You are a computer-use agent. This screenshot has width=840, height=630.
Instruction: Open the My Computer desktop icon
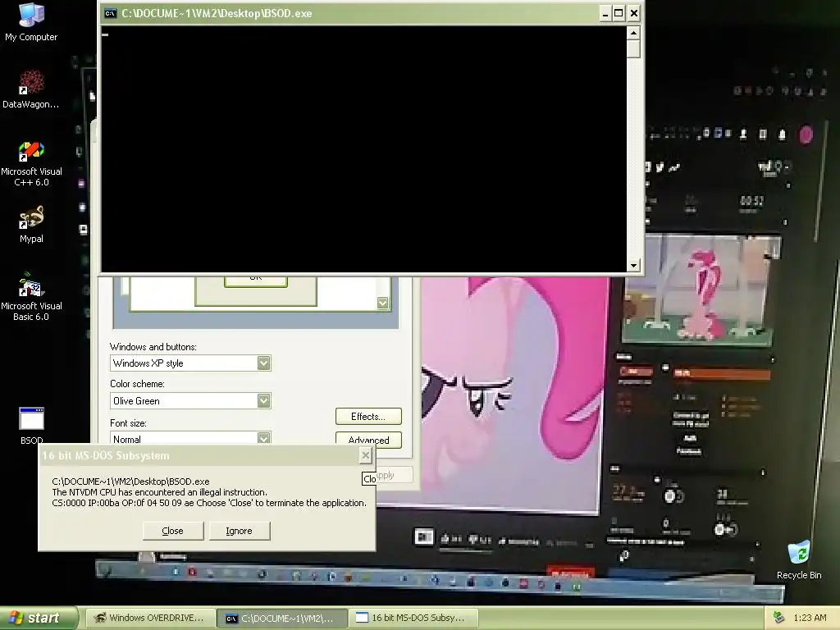[x=31, y=21]
